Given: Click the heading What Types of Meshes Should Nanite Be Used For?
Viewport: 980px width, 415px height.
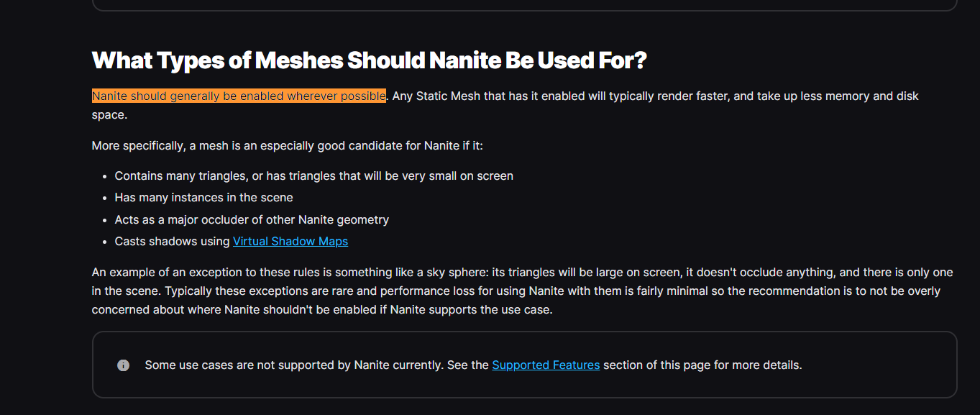Looking at the screenshot, I should coord(369,60).
